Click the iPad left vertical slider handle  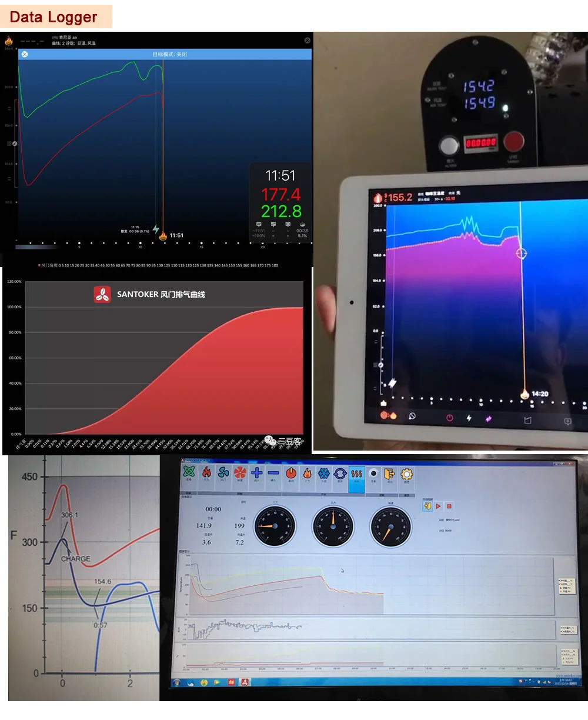(380, 365)
